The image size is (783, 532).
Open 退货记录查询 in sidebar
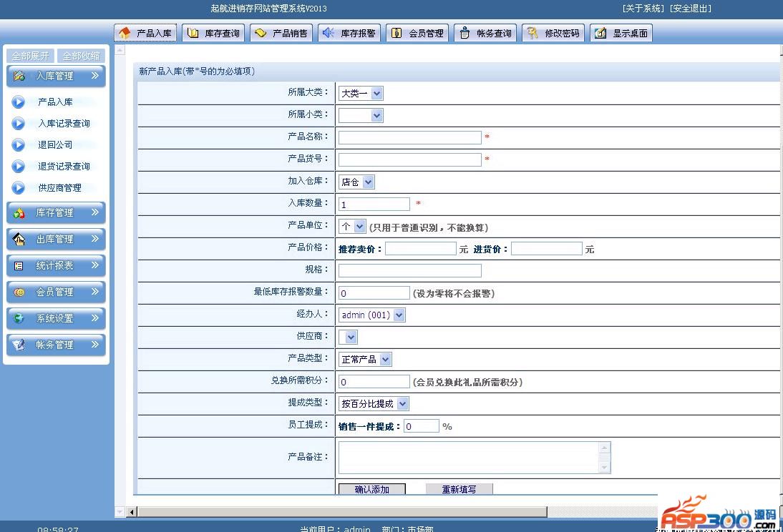tap(64, 166)
